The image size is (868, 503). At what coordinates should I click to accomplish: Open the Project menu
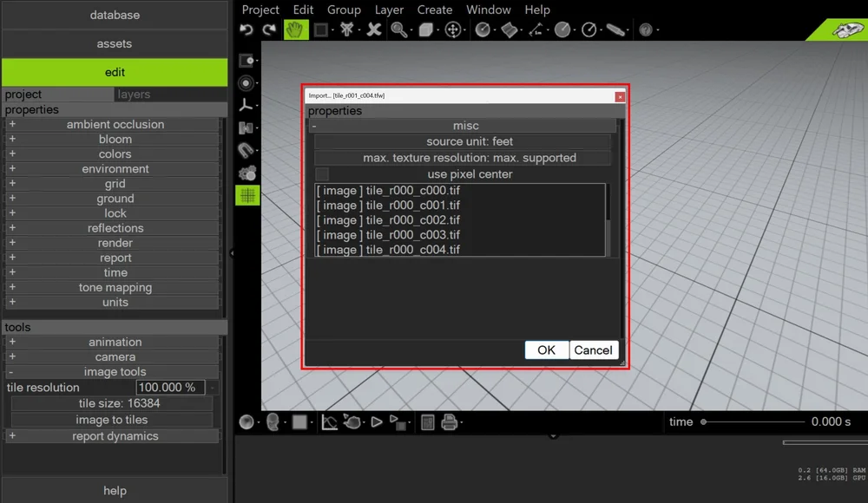pos(260,10)
